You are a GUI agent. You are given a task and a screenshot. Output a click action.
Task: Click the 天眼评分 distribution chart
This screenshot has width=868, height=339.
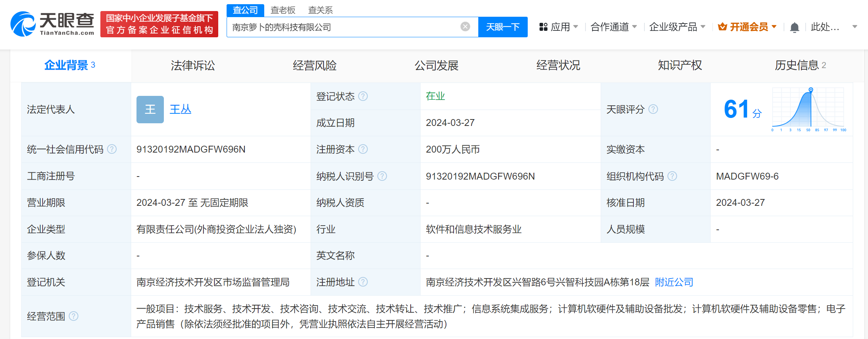coord(809,110)
